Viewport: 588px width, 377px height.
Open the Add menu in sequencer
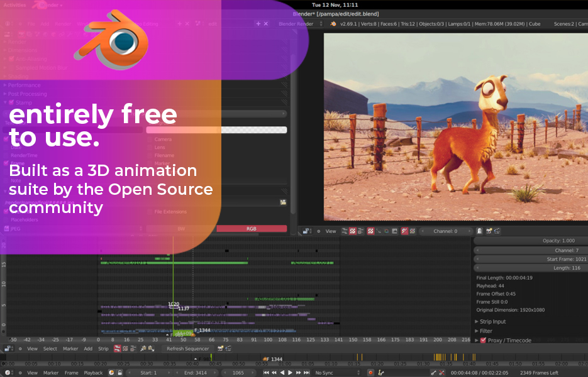[x=88, y=349]
